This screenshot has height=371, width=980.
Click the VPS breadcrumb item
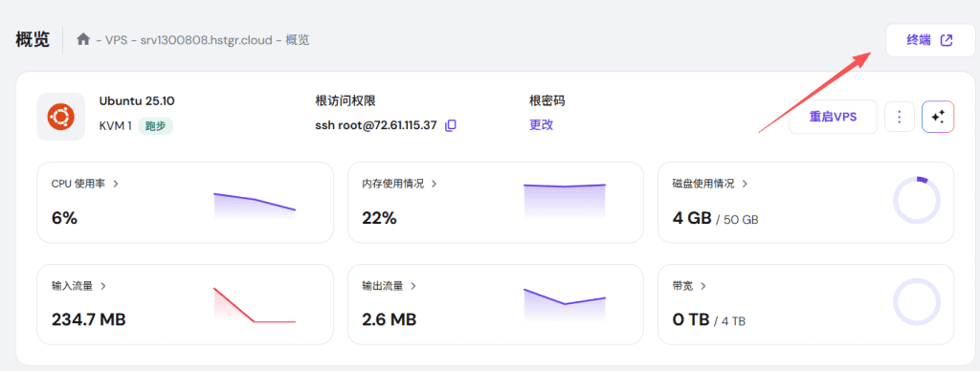tap(116, 40)
